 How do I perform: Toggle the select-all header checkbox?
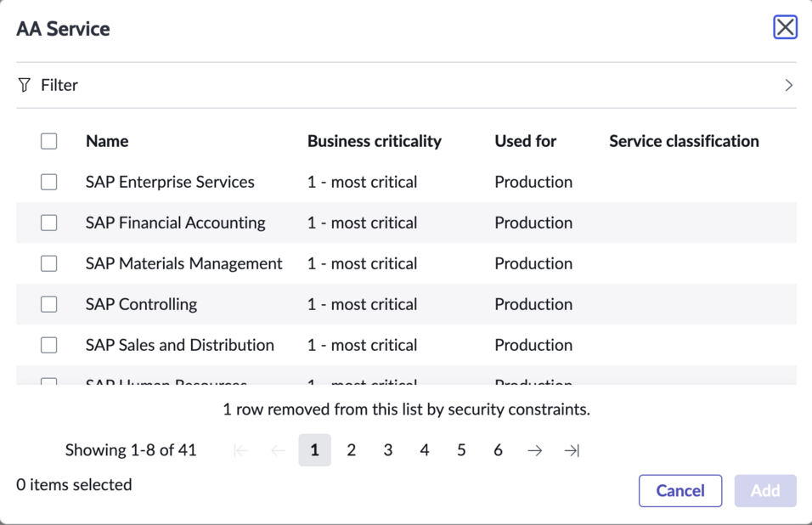point(48,141)
